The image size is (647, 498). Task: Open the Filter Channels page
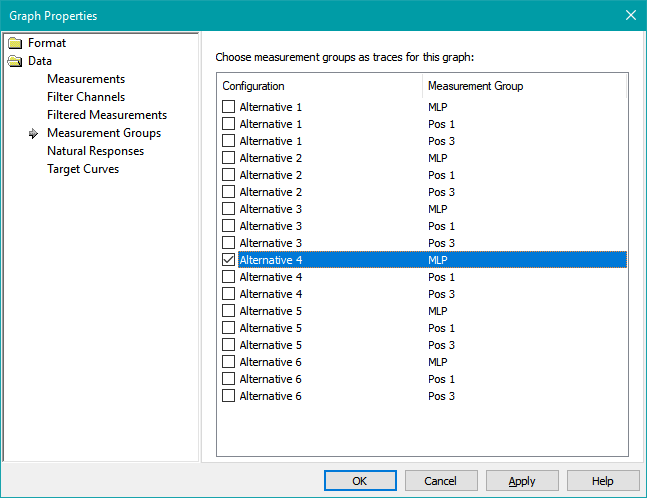[x=86, y=97]
